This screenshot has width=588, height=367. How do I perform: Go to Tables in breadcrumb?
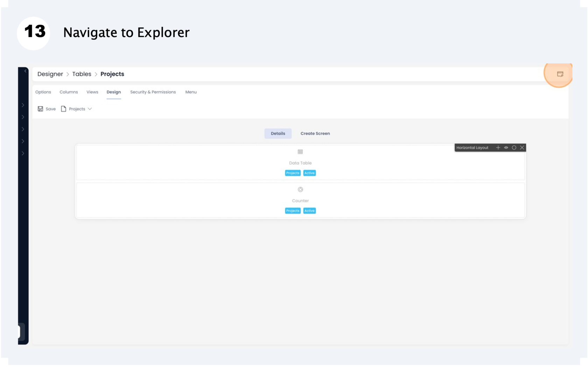(82, 74)
